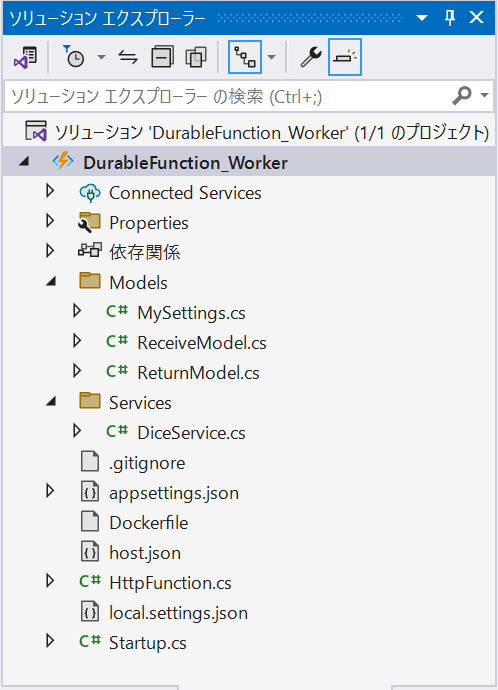This screenshot has height=690, width=498.
Task: Click the Azure Functions project icon
Action: [x=63, y=161]
